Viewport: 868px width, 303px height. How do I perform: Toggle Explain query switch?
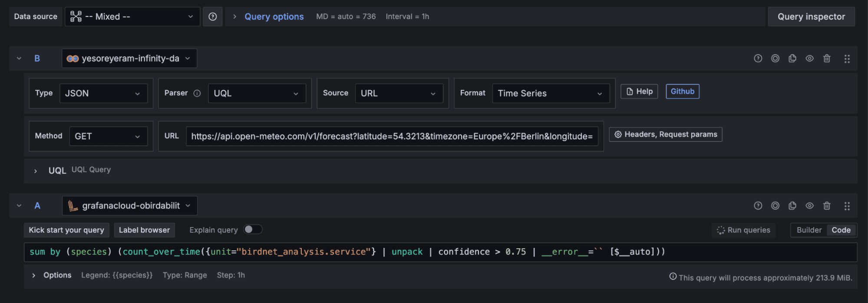point(253,230)
